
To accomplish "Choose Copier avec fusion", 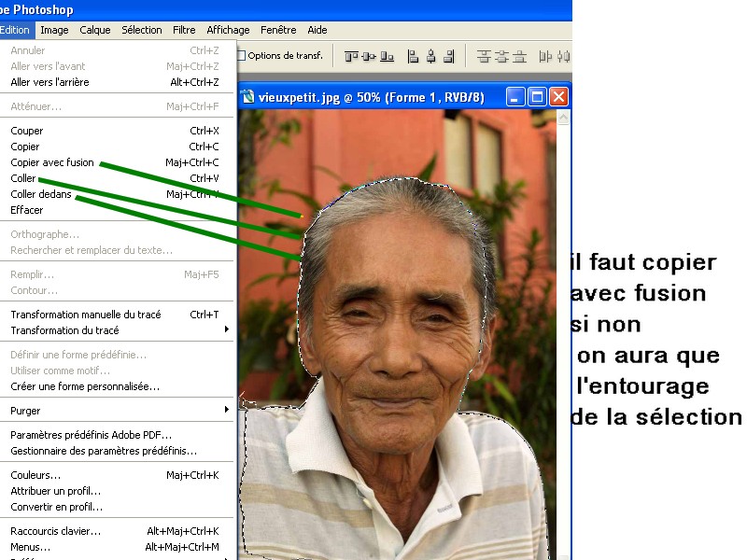I will [118, 162].
